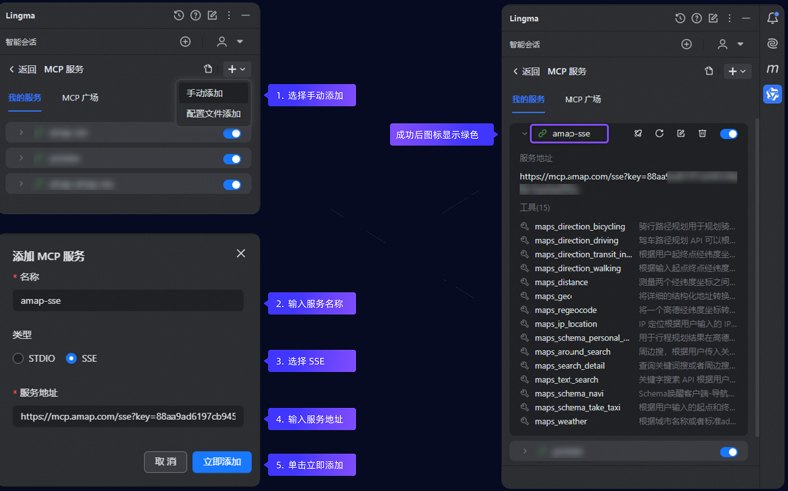Toggle the amap-sse service switch

click(x=729, y=134)
